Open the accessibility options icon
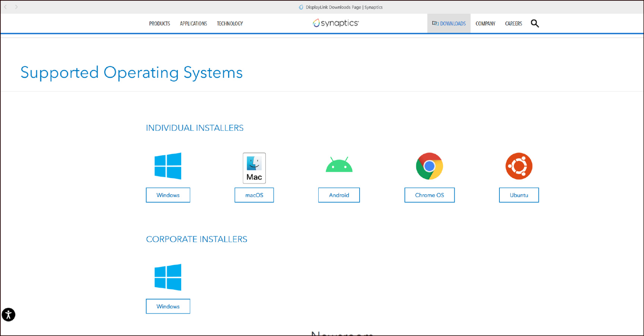 (9, 315)
